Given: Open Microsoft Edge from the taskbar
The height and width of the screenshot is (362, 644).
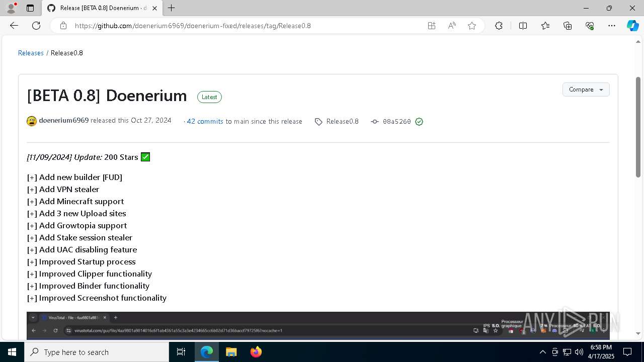Looking at the screenshot, I should coord(207,352).
